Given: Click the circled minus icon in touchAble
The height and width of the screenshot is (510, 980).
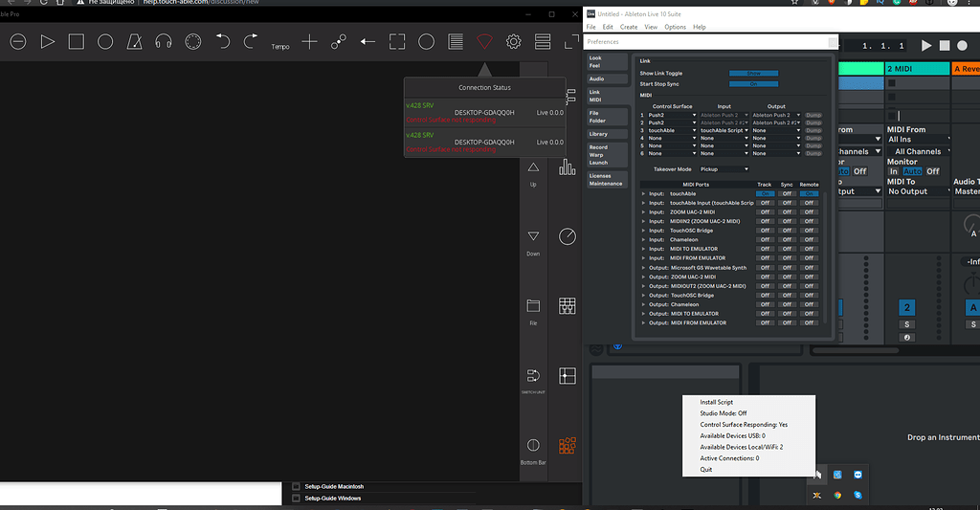Looking at the screenshot, I should tap(18, 42).
